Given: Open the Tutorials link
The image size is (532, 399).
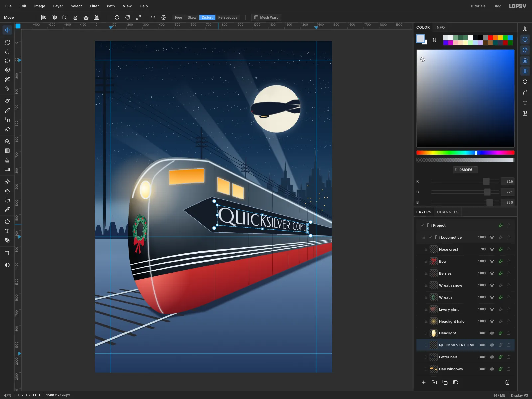Looking at the screenshot, I should [x=478, y=6].
